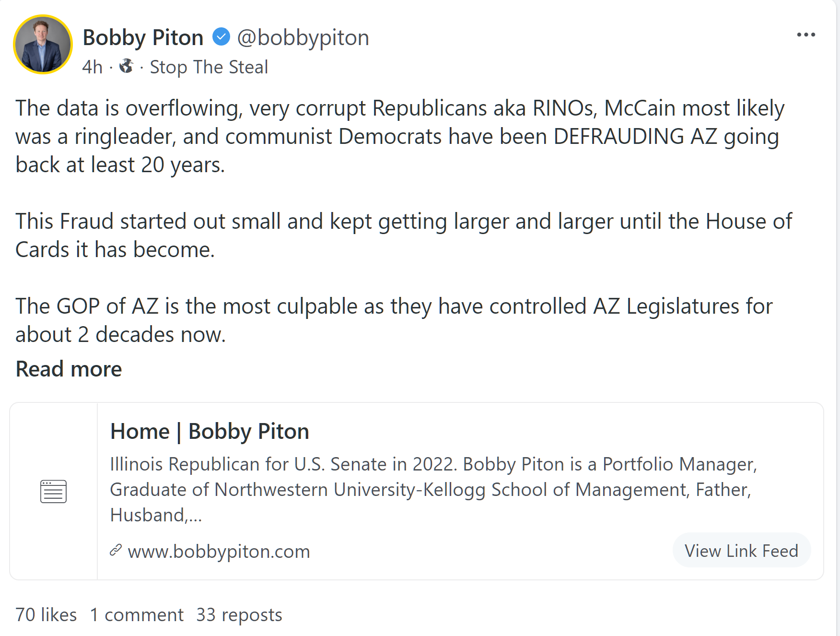Screen dimensions: 840x636
Task: Click the blue verified badge icon
Action: [221, 36]
